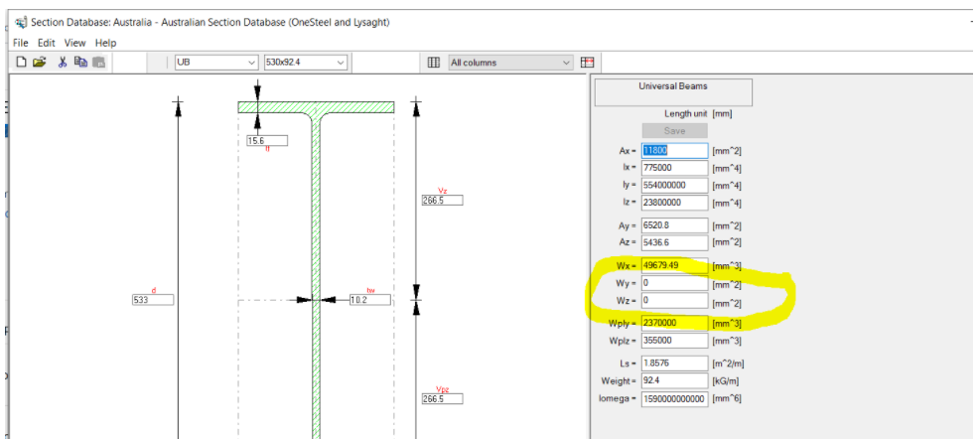
Task: Click the Ax value field 11800
Action: pyautogui.click(x=674, y=151)
